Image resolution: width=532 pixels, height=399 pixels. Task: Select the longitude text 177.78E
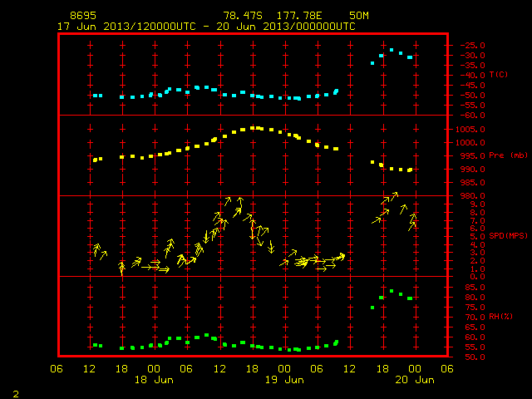coord(299,16)
